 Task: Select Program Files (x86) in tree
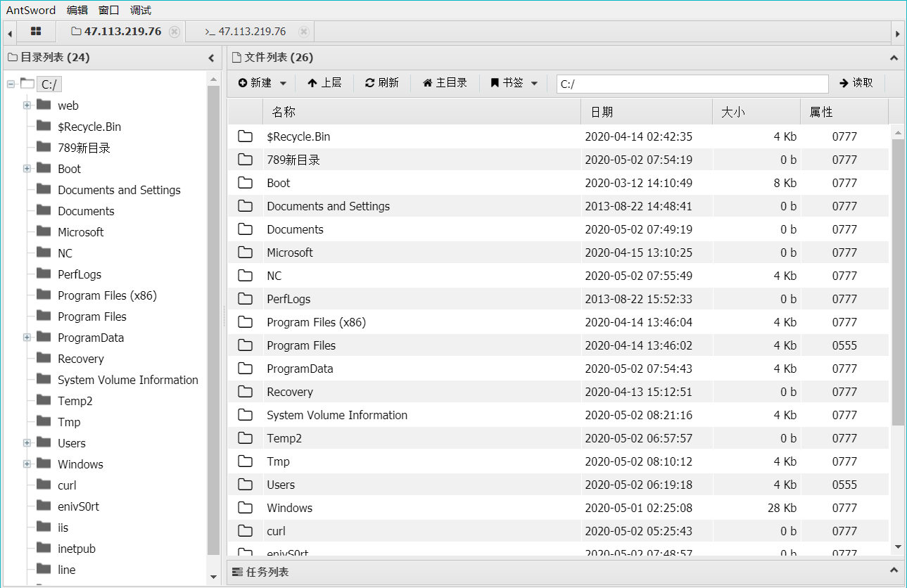[107, 295]
